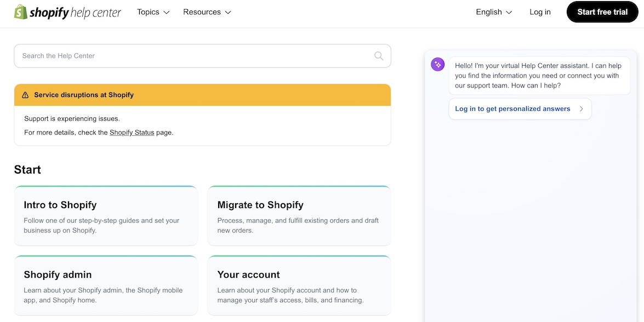Click 'Learn about your Shopify account' description
Screen dimensions: 644x322
[290, 295]
